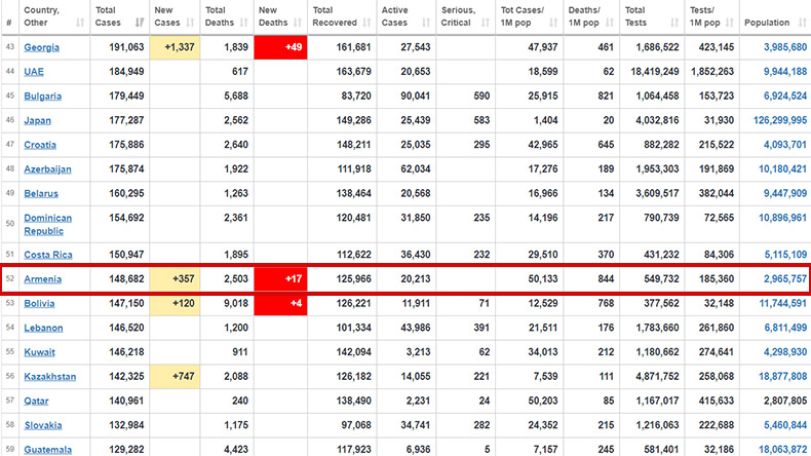The image size is (811, 456).
Task: Select UAE total tests value 18,419,249
Action: 654,71
